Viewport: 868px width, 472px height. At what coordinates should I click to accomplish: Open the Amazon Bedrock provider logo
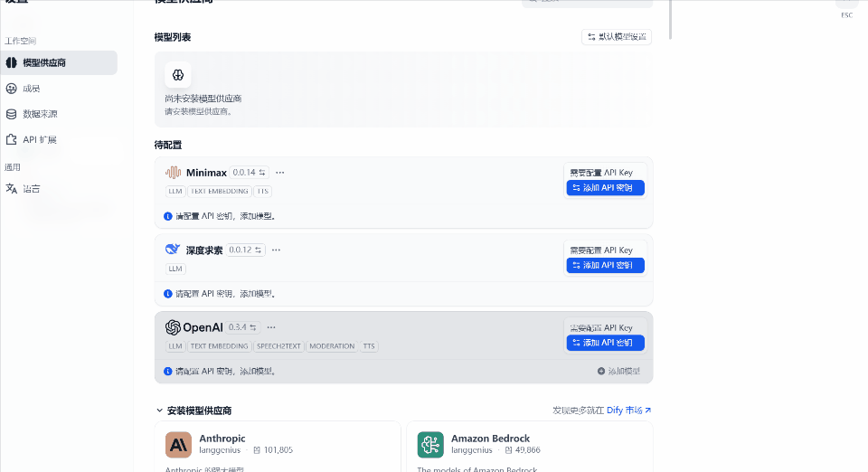pos(430,445)
